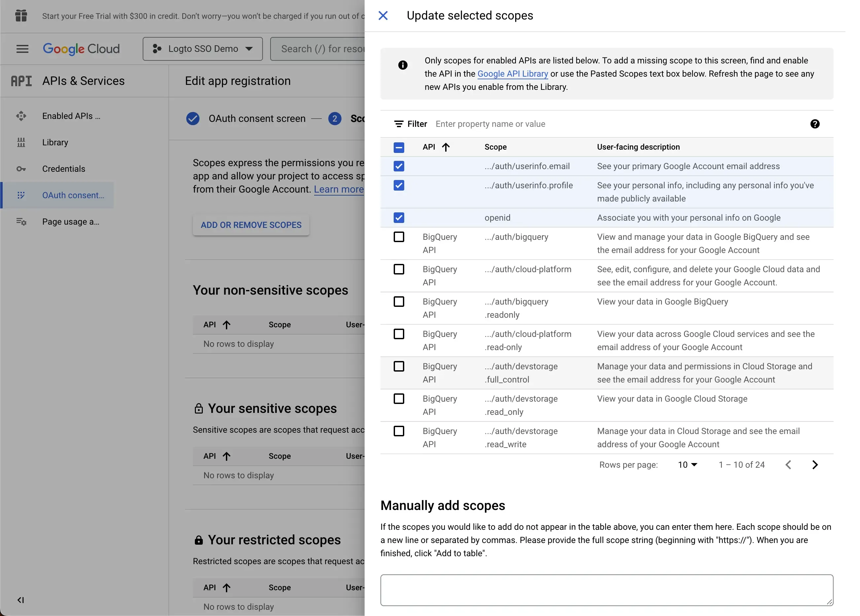860x616 pixels.
Task: Click the OAuth consent shield icon sidebar
Action: coord(21,195)
